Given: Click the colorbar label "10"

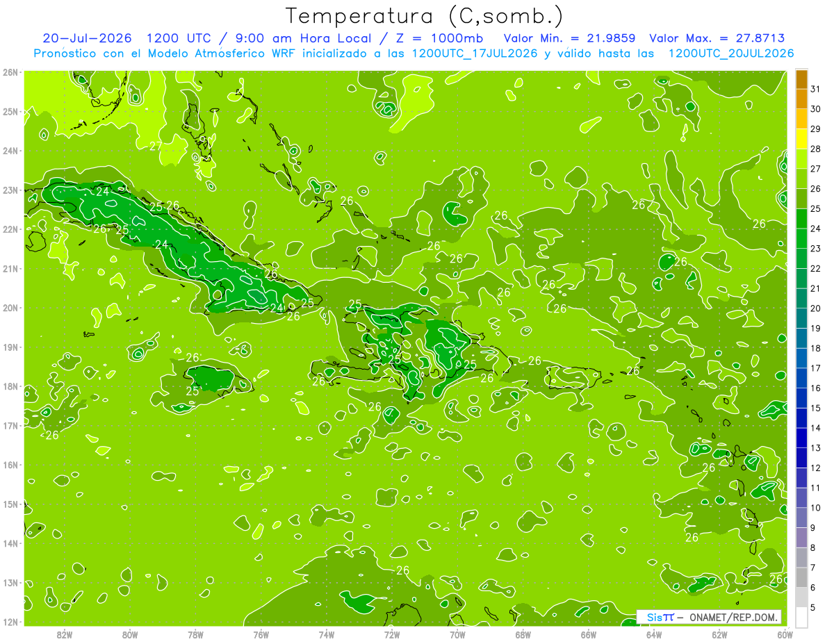Looking at the screenshot, I should click(x=815, y=507).
